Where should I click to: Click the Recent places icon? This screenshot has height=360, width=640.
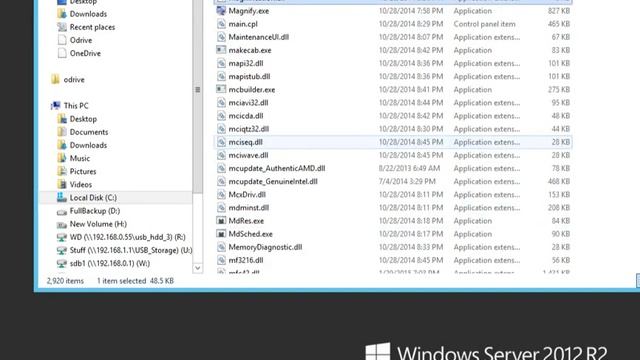[62, 27]
